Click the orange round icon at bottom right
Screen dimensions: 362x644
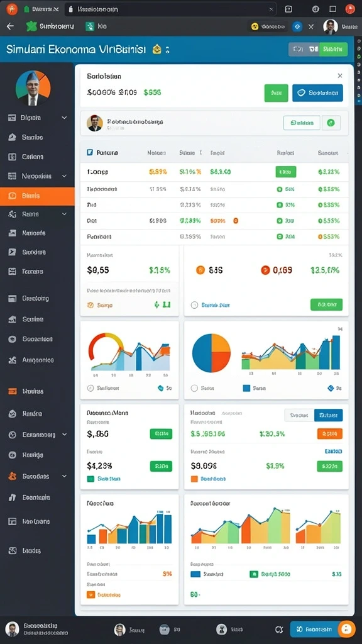tap(347, 629)
